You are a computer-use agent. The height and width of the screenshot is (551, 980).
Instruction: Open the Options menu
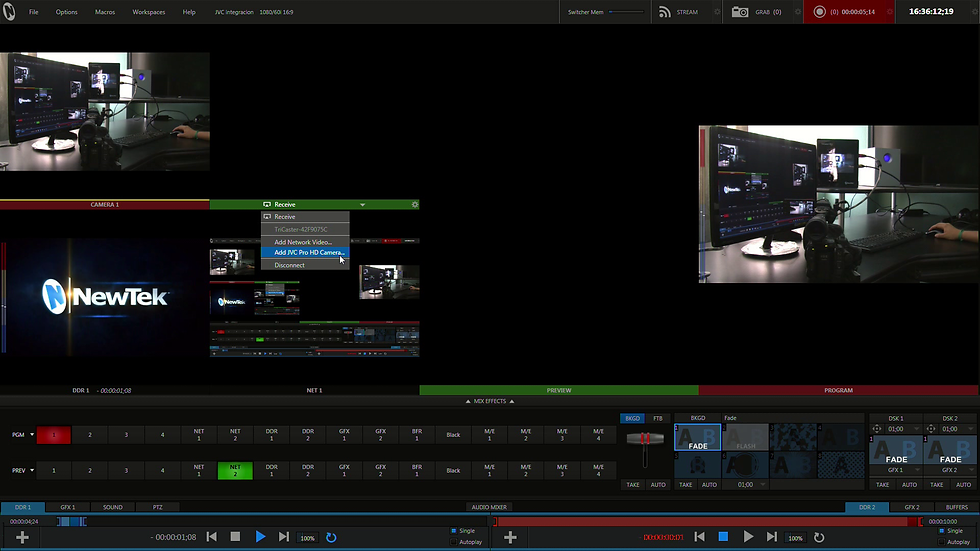66,12
